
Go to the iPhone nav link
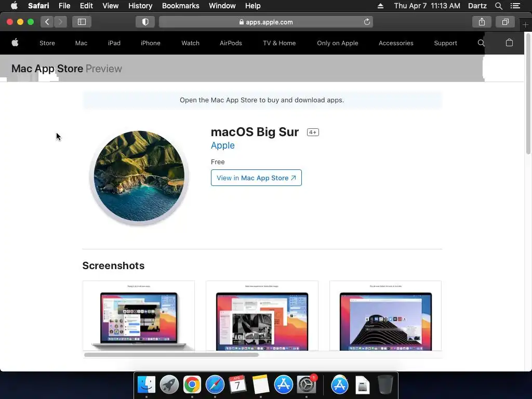tap(150, 43)
